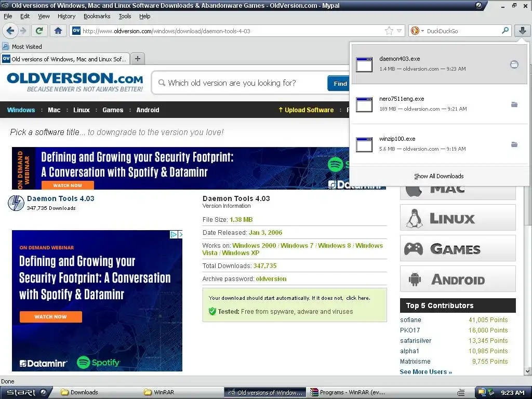
Task: Bookmark this page with the star icon
Action: click(389, 31)
